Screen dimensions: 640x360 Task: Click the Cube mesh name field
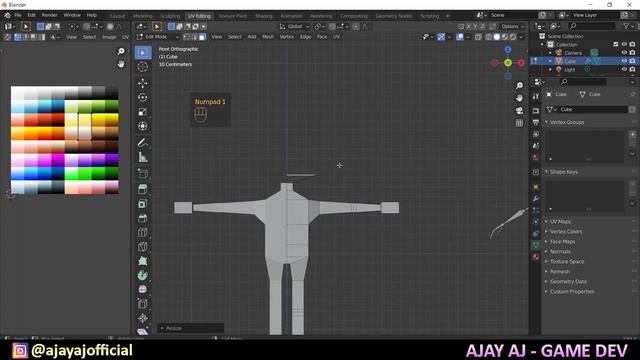593,109
